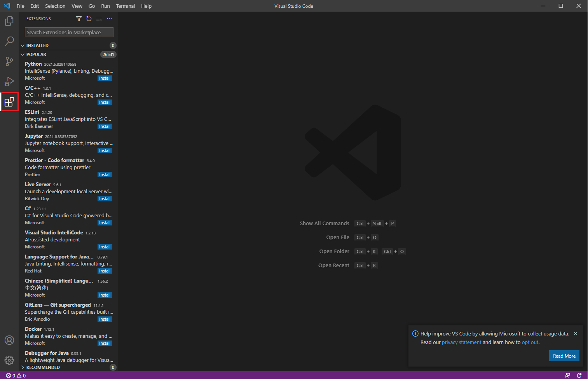
Task: Open the Run and Debug view
Action: click(9, 82)
